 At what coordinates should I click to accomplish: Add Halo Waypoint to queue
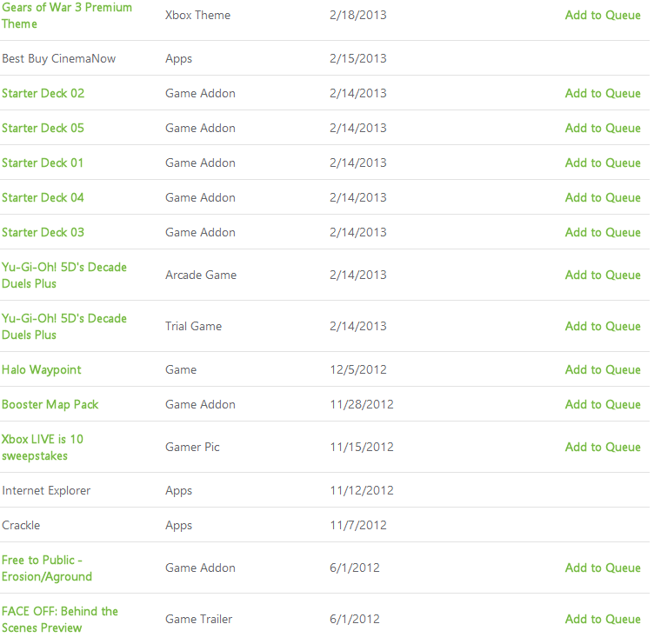tap(603, 369)
